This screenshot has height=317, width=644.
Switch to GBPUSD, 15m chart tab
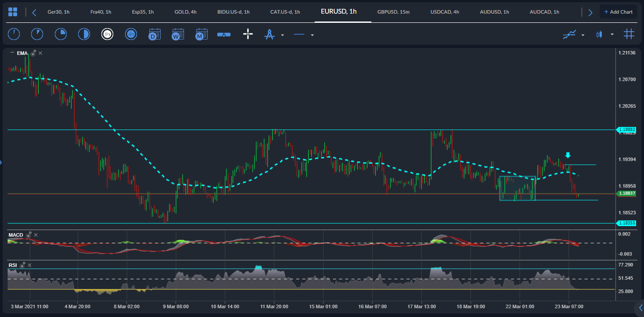click(393, 12)
